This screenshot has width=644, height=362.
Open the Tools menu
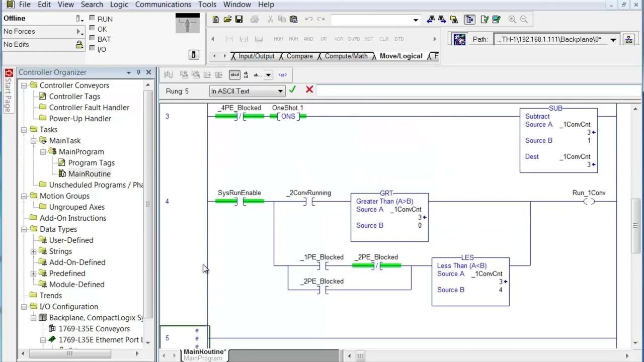coord(207,5)
